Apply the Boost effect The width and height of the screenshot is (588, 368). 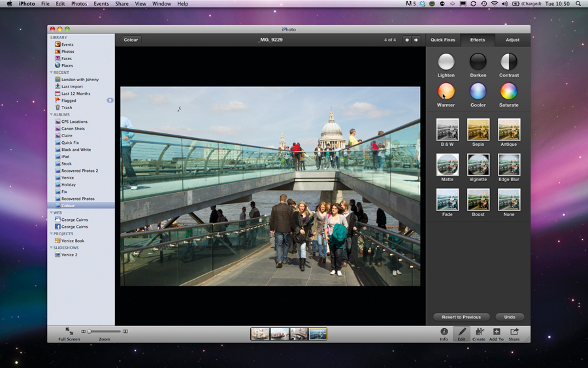tap(478, 199)
